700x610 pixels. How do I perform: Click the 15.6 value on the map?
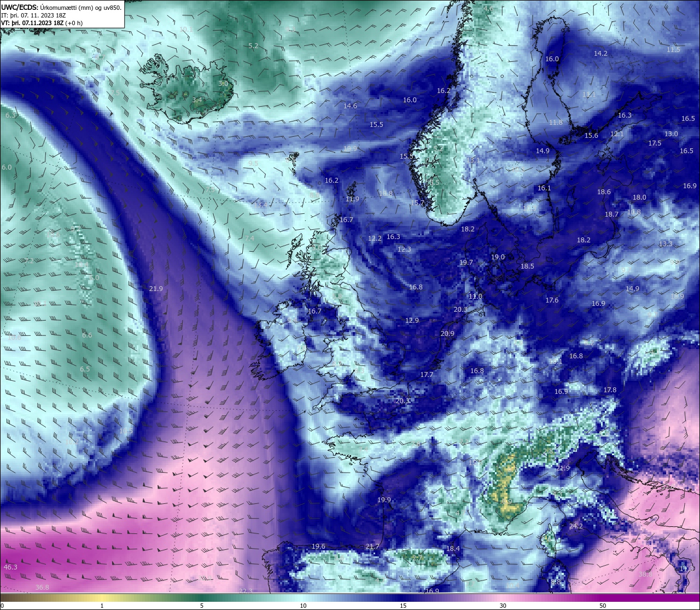[591, 136]
